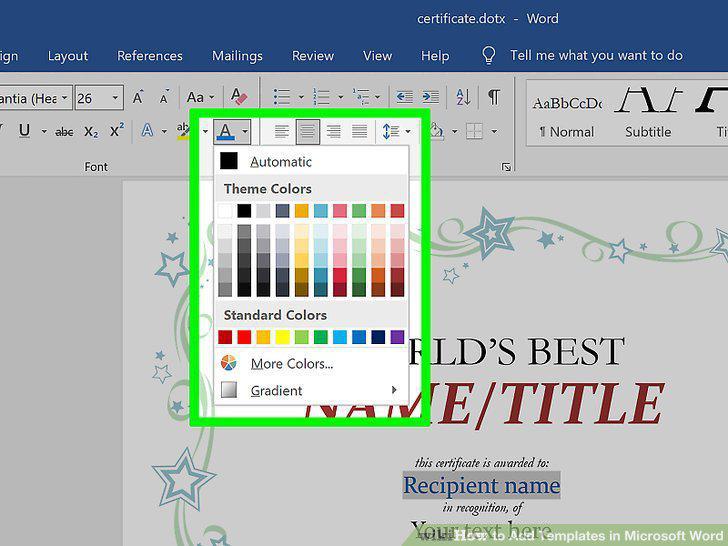Pick the yellow standard color swatch
Screen dimensions: 728x546
[282, 337]
